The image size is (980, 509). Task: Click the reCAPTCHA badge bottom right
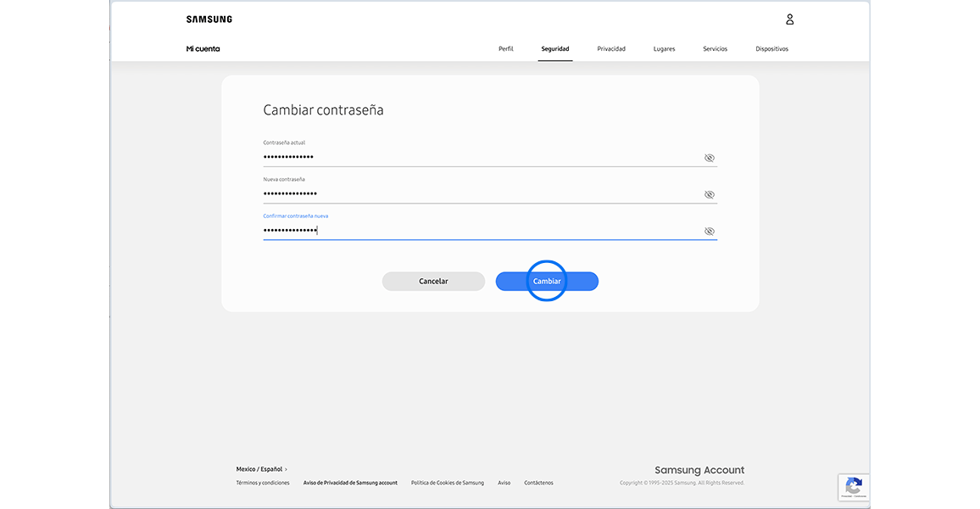click(x=854, y=487)
